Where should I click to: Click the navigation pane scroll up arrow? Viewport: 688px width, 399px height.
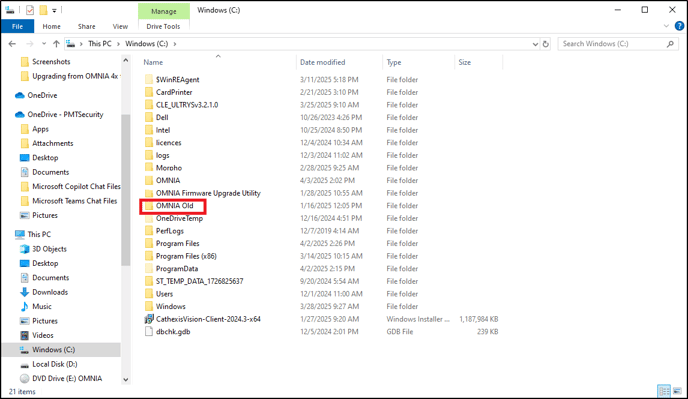(126, 60)
